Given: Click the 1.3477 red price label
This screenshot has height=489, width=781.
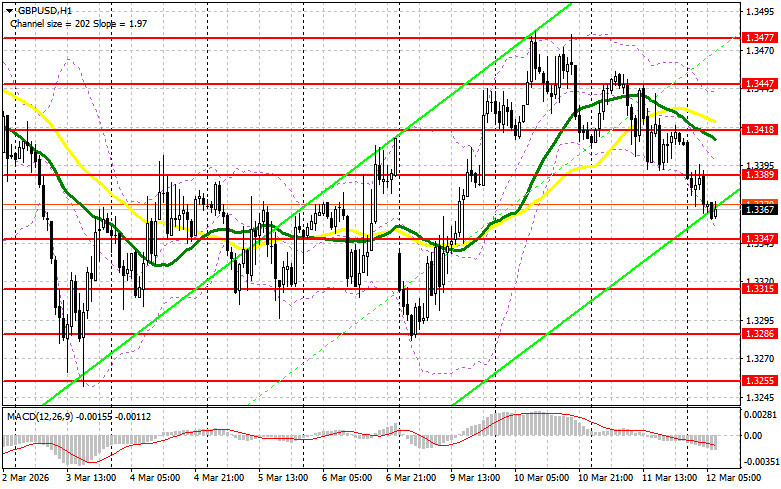Looking at the screenshot, I should (758, 37).
